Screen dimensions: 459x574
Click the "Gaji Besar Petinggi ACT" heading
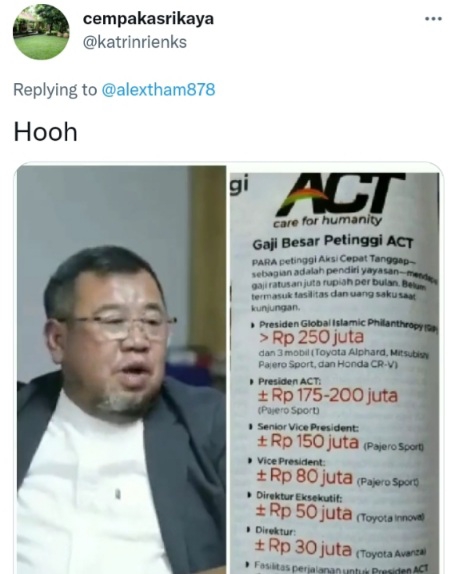(x=332, y=242)
